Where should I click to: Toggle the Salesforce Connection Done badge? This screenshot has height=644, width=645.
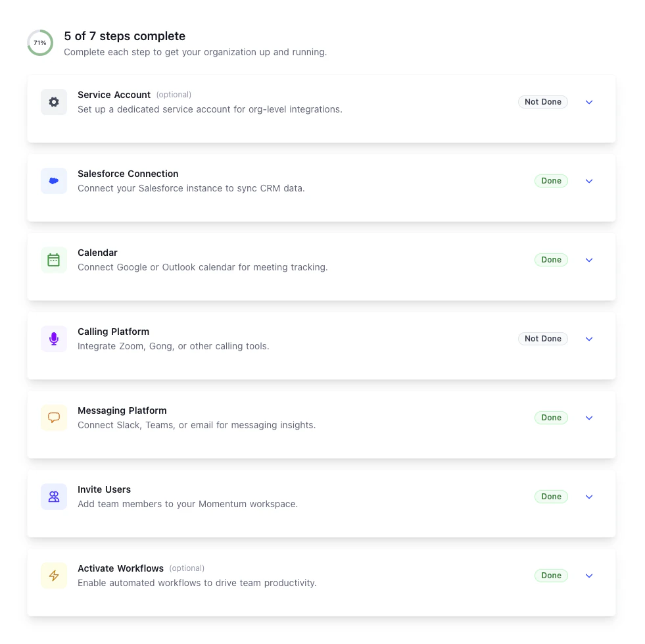pyautogui.click(x=551, y=180)
